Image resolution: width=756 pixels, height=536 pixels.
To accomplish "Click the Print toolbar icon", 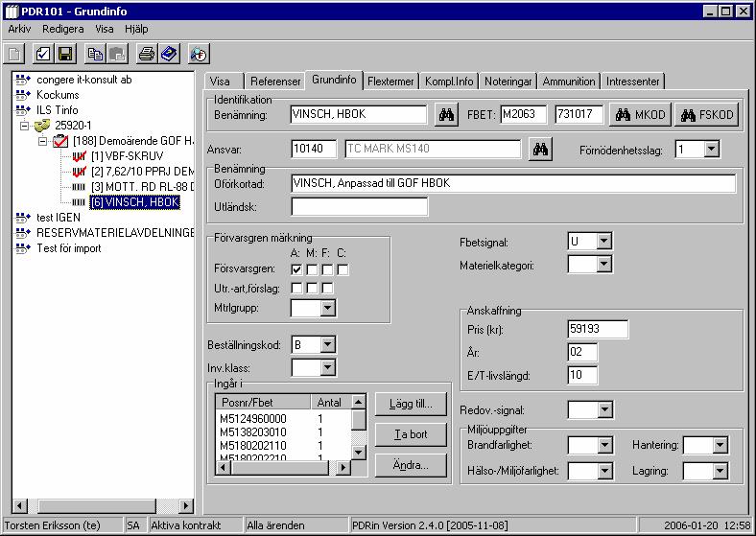I will click(147, 54).
